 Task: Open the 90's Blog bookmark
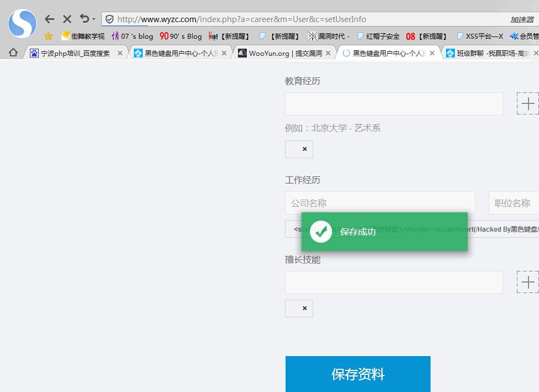pyautogui.click(x=180, y=36)
